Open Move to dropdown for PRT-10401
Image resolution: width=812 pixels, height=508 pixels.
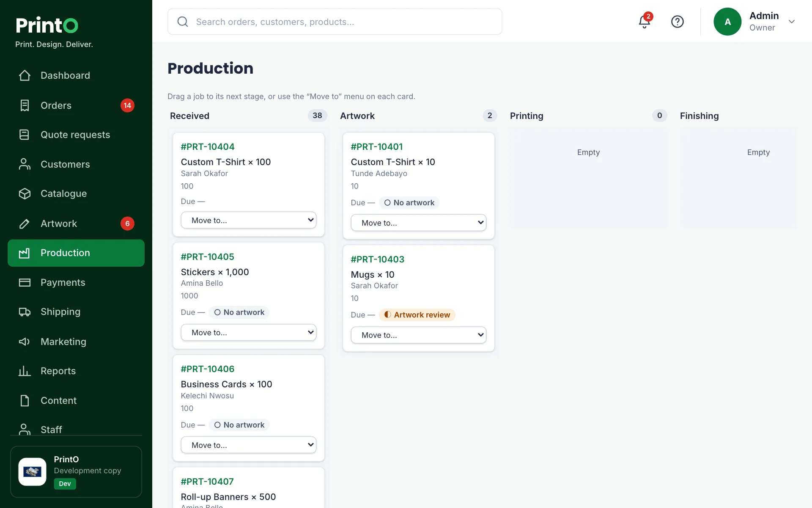(419, 223)
